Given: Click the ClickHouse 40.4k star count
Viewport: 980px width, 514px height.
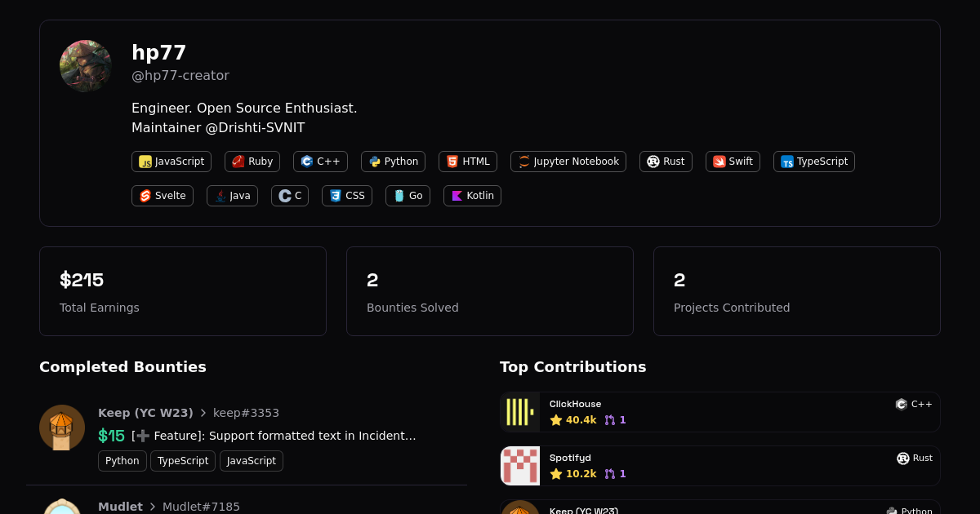Looking at the screenshot, I should coord(573,420).
